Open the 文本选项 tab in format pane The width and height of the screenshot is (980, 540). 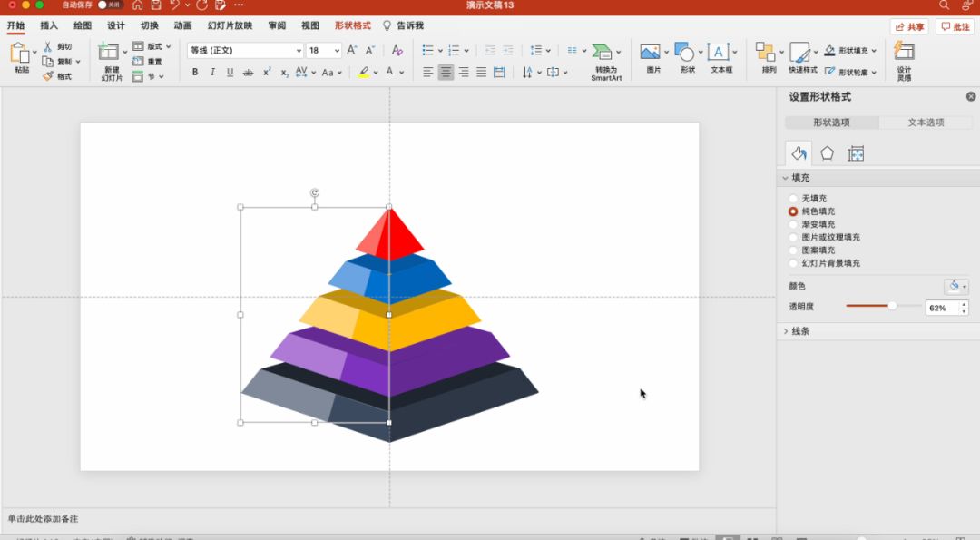(x=926, y=123)
